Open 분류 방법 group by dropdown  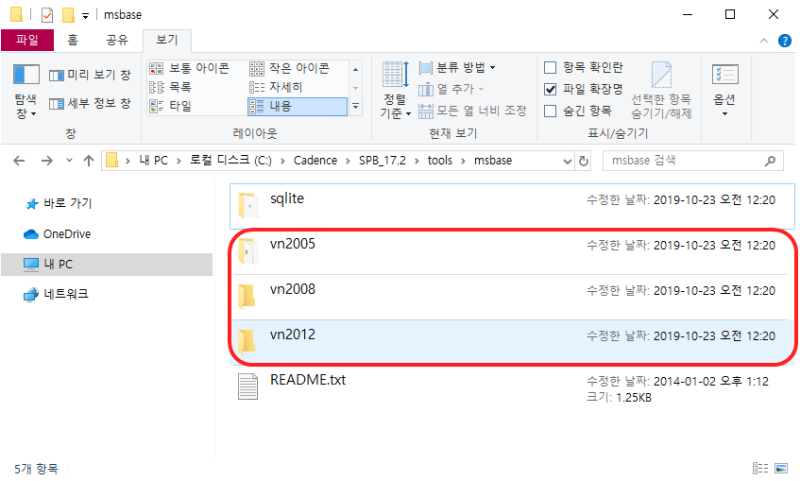point(457,67)
